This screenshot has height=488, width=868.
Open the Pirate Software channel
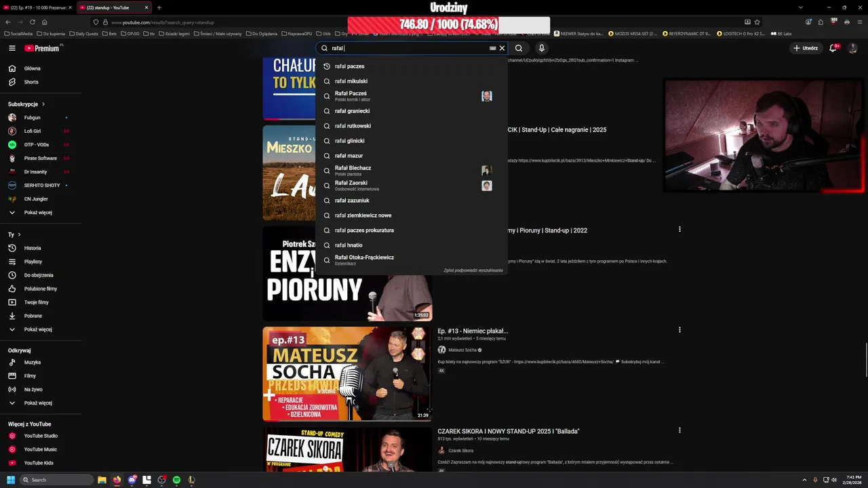click(x=41, y=159)
